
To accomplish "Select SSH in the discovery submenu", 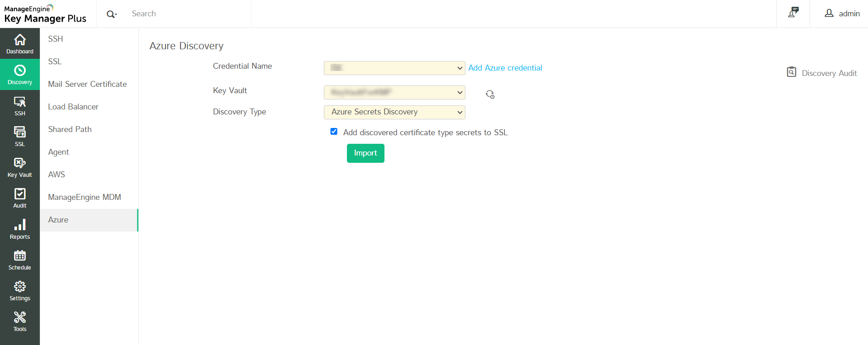I will [89, 39].
